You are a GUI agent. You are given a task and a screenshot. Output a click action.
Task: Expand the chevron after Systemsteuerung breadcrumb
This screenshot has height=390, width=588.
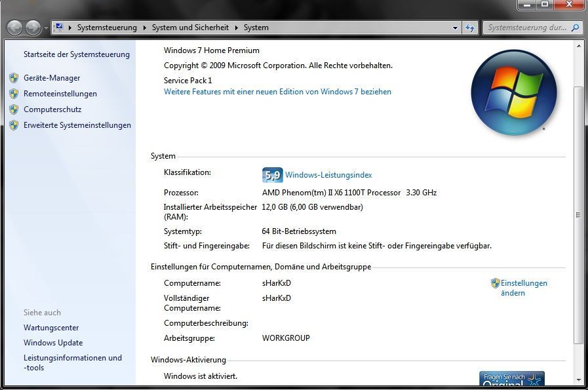[x=145, y=28]
